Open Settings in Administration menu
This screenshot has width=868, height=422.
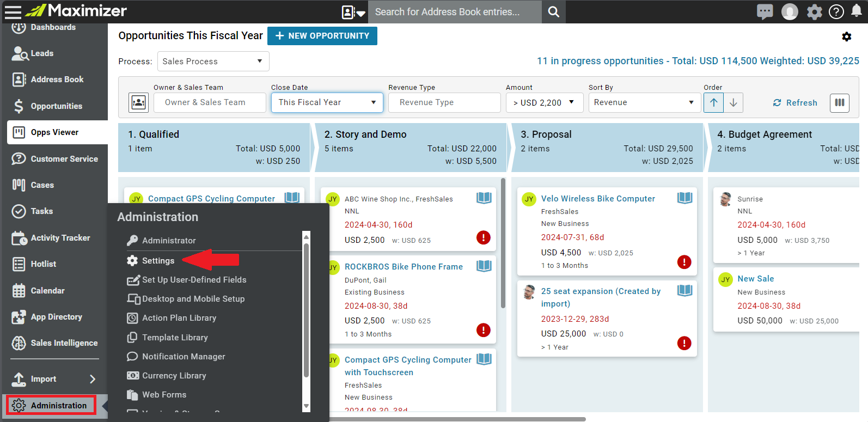click(158, 261)
